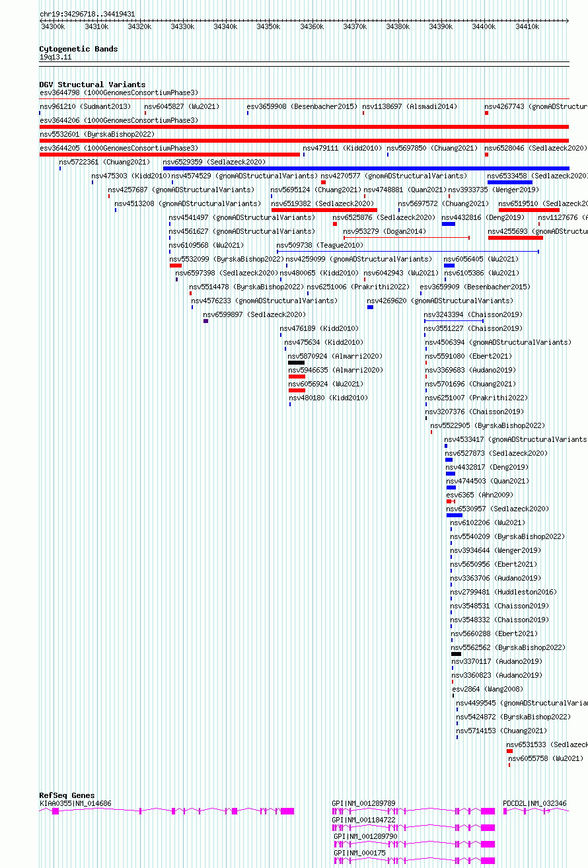Screen dimensions: 588x868
Task: Click the red bar under esv3644205
Action: (x=170, y=155)
